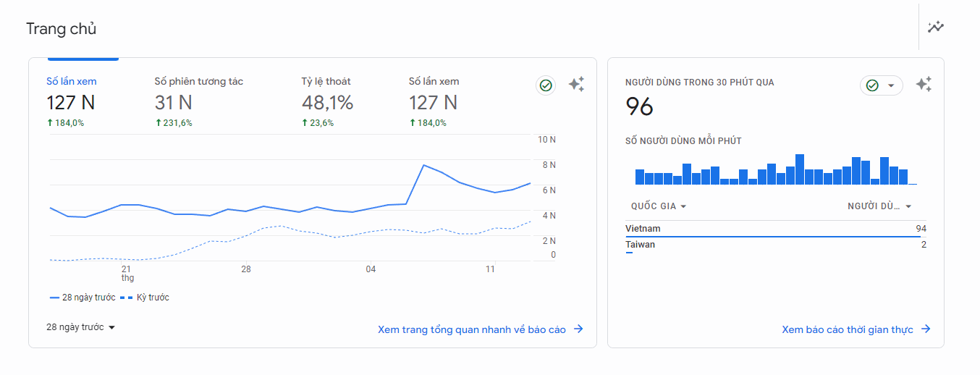980x375 pixels.
Task: Click the Taiwan row in the country table
Action: pyautogui.click(x=775, y=245)
